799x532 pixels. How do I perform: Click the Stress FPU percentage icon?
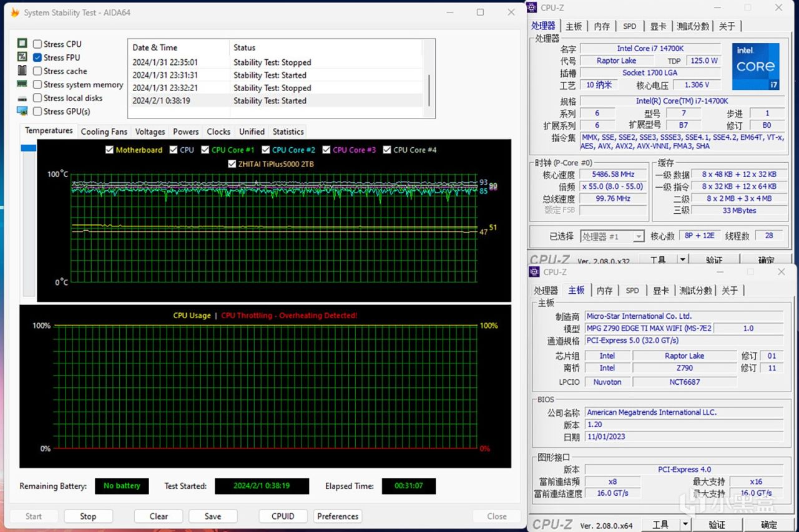(21, 57)
